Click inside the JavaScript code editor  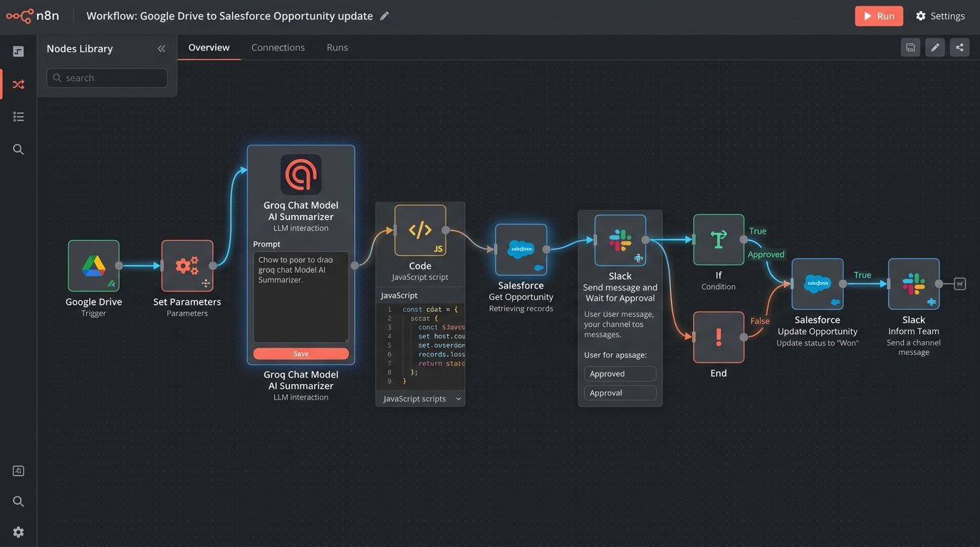(x=420, y=345)
